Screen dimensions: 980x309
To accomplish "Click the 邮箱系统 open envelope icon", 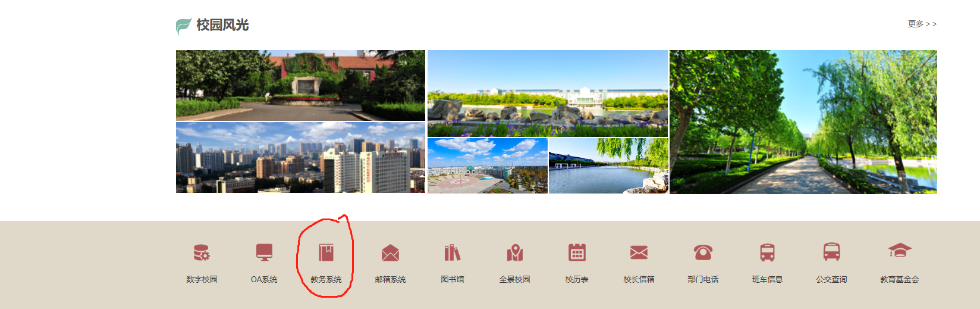I will 390,253.
